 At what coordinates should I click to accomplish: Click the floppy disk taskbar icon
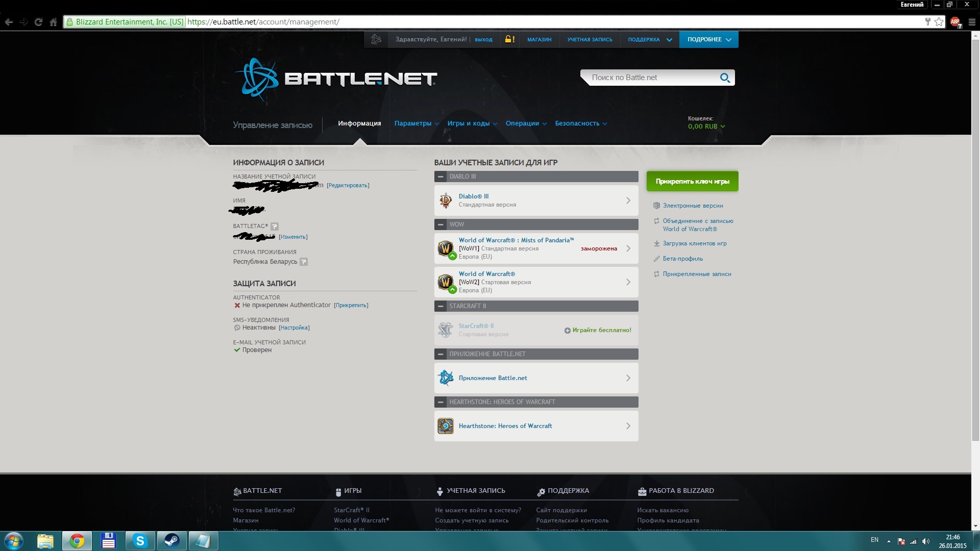coord(108,541)
